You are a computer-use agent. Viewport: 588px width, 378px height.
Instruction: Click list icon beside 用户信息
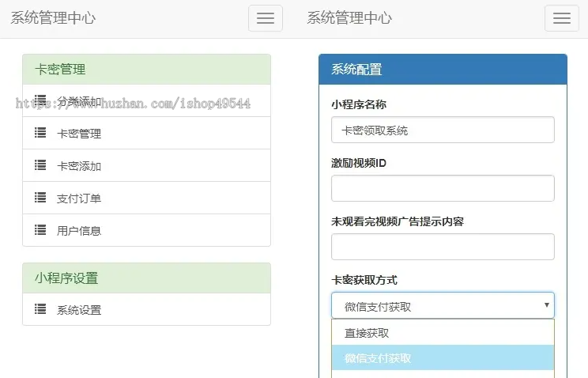40,230
